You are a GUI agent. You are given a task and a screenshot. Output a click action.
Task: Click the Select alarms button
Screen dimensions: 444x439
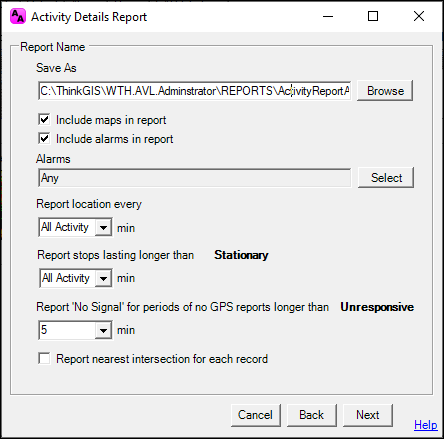click(x=386, y=178)
